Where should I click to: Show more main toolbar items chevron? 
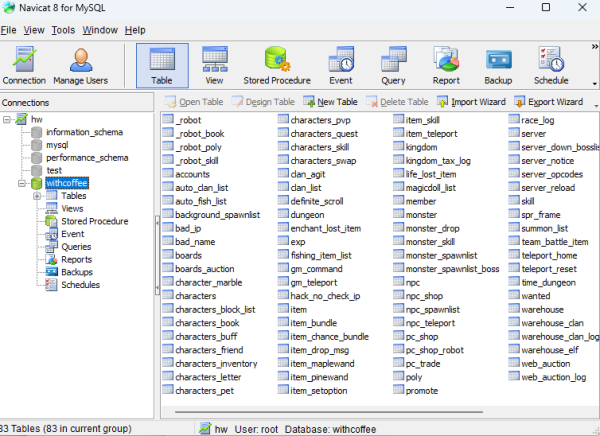click(x=595, y=47)
